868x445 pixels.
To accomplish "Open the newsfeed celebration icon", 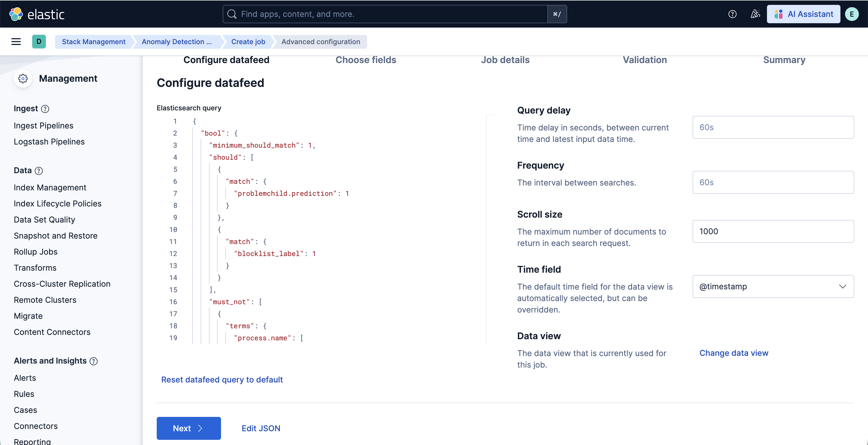I will click(x=755, y=14).
